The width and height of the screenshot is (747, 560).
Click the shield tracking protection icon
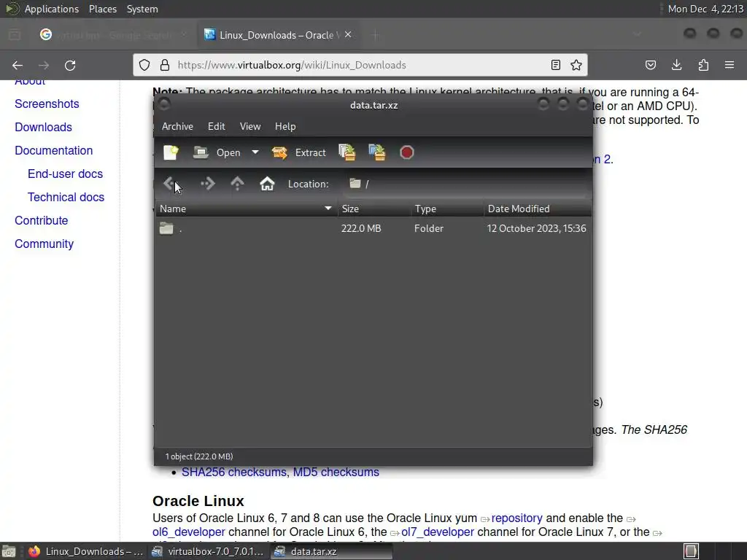[145, 65]
